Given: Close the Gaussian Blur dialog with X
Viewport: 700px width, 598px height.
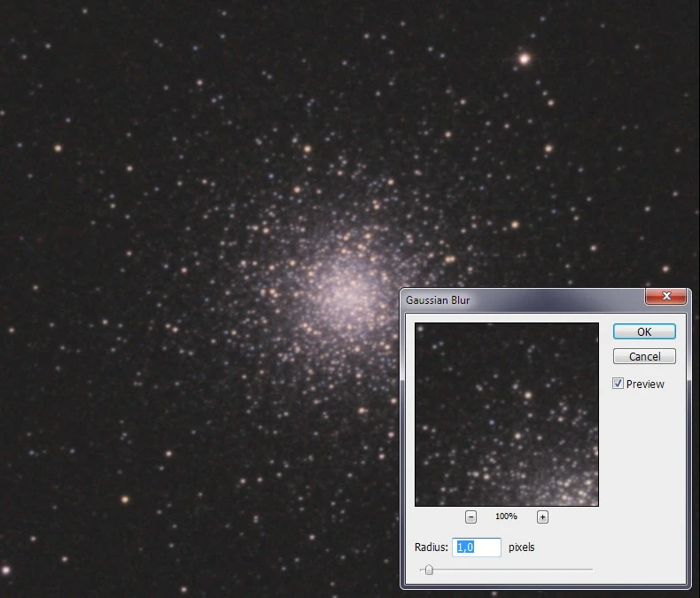Looking at the screenshot, I should click(665, 296).
